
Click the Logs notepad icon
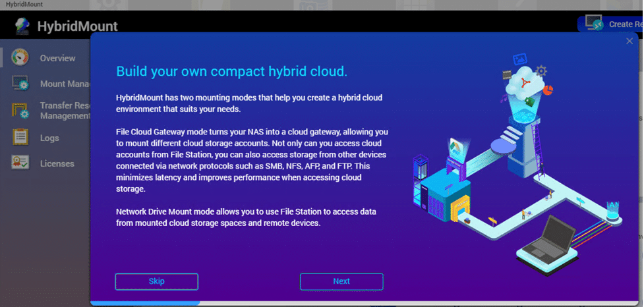(x=20, y=138)
